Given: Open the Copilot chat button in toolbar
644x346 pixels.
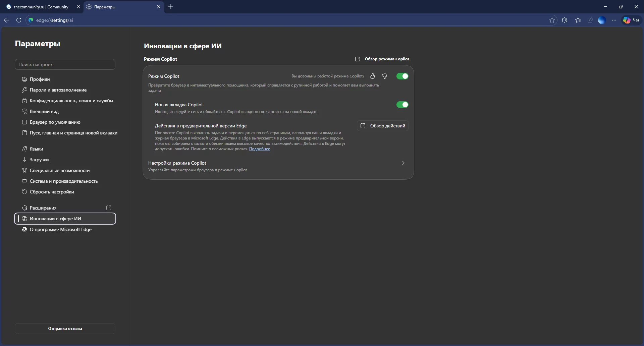Looking at the screenshot, I should coord(632,20).
